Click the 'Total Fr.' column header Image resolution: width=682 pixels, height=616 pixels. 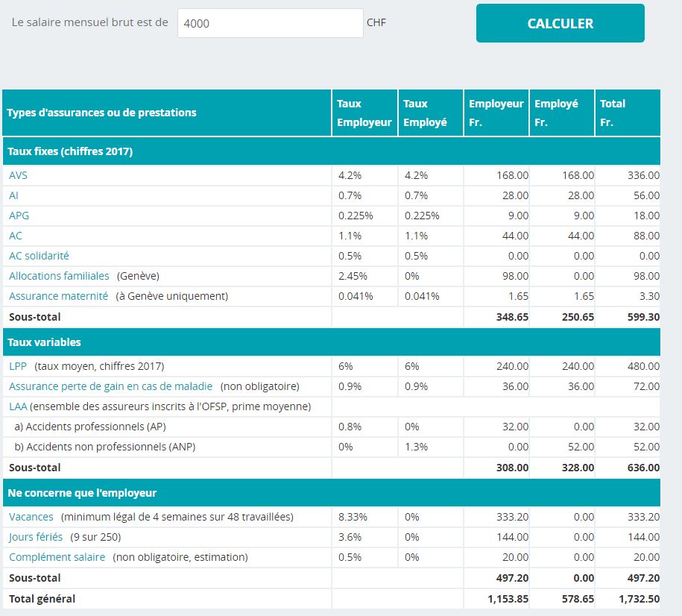coord(628,113)
